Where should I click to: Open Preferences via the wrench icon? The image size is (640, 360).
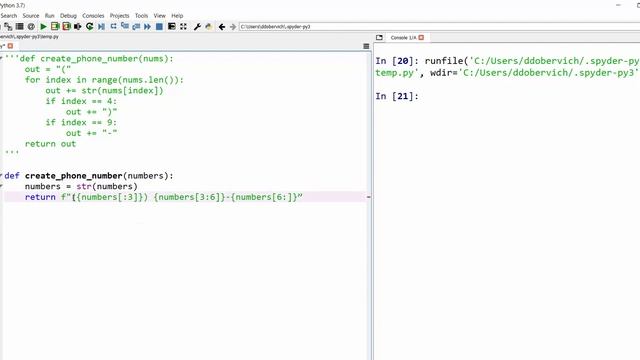point(197,27)
